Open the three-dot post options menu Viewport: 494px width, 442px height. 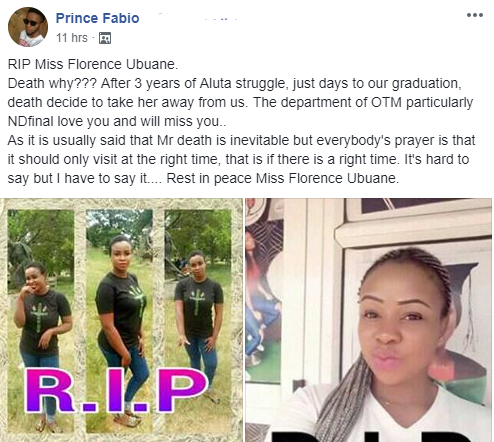tap(475, 15)
